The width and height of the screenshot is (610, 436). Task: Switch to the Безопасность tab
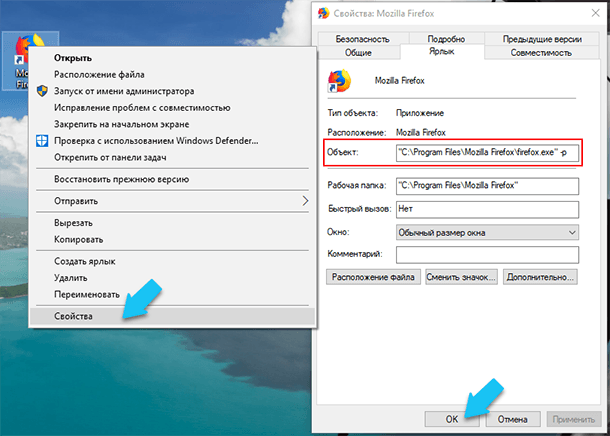[363, 39]
